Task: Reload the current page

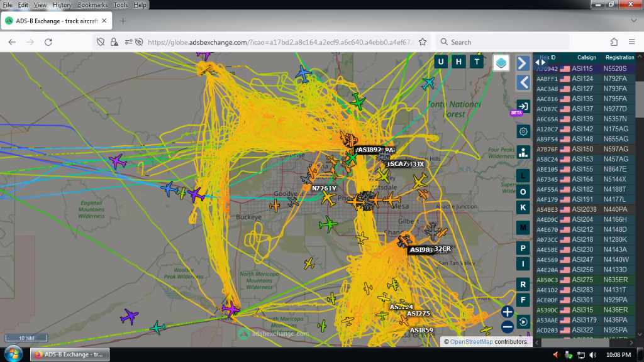Action: (48, 42)
